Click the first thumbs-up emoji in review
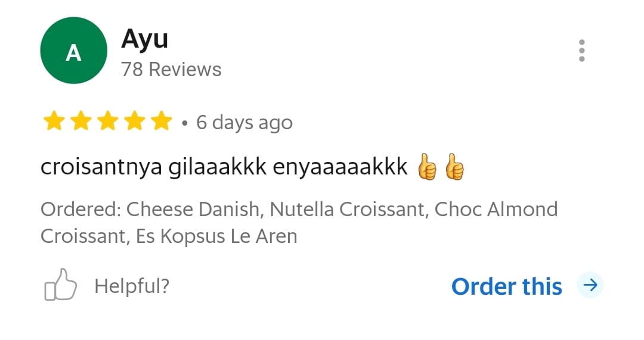Screen dimensions: 644x340 point(427,167)
